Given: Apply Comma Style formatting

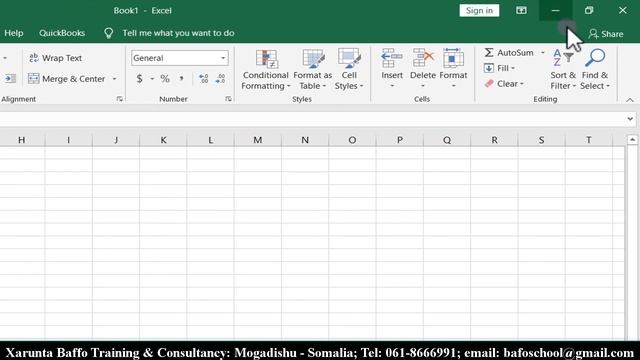Looking at the screenshot, I should pyautogui.click(x=181, y=79).
